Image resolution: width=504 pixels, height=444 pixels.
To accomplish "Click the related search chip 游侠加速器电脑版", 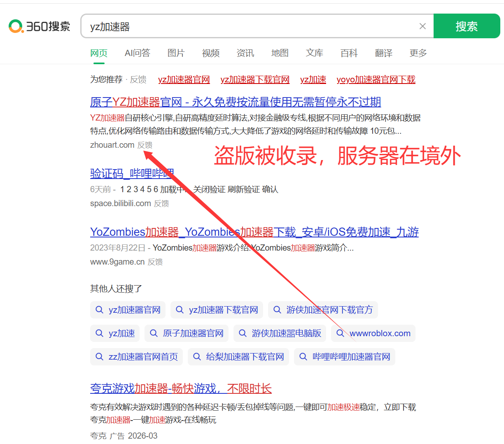I will coord(280,333).
